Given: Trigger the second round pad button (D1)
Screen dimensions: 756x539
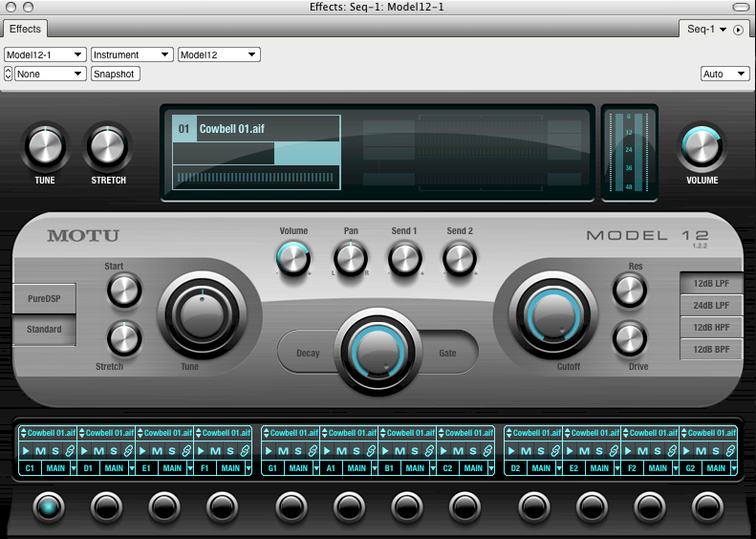Looking at the screenshot, I should [x=106, y=507].
